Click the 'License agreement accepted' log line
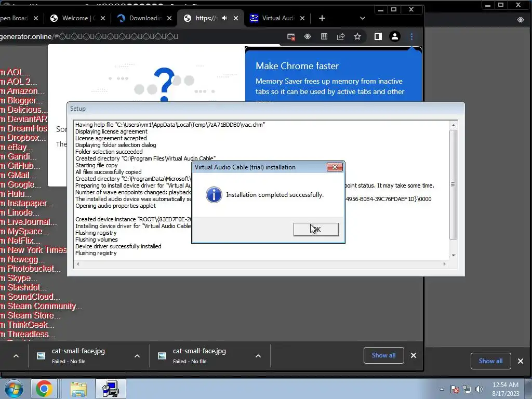This screenshot has height=399, width=532. tap(111, 138)
